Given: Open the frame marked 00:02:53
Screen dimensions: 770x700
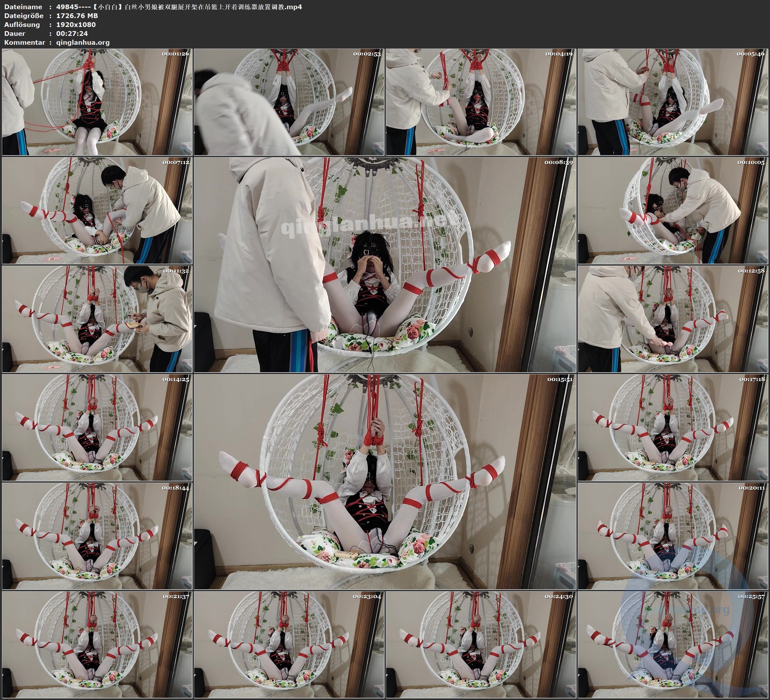Looking at the screenshot, I should click(x=289, y=102).
